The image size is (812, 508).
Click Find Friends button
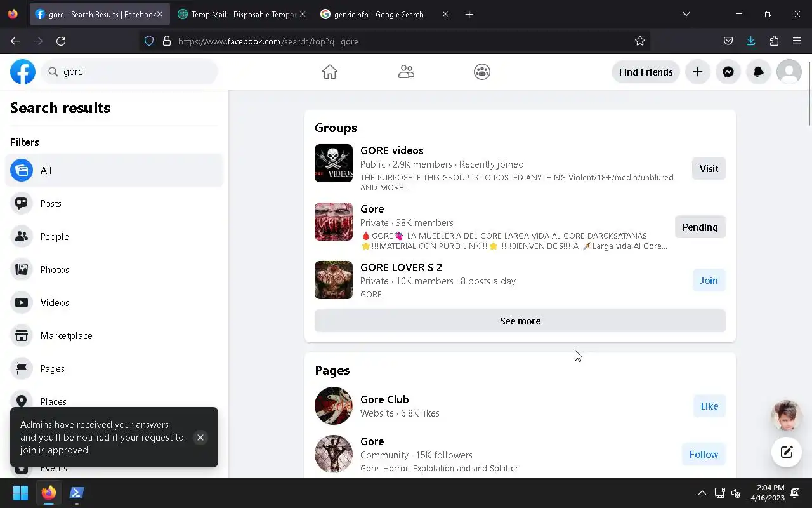click(646, 72)
